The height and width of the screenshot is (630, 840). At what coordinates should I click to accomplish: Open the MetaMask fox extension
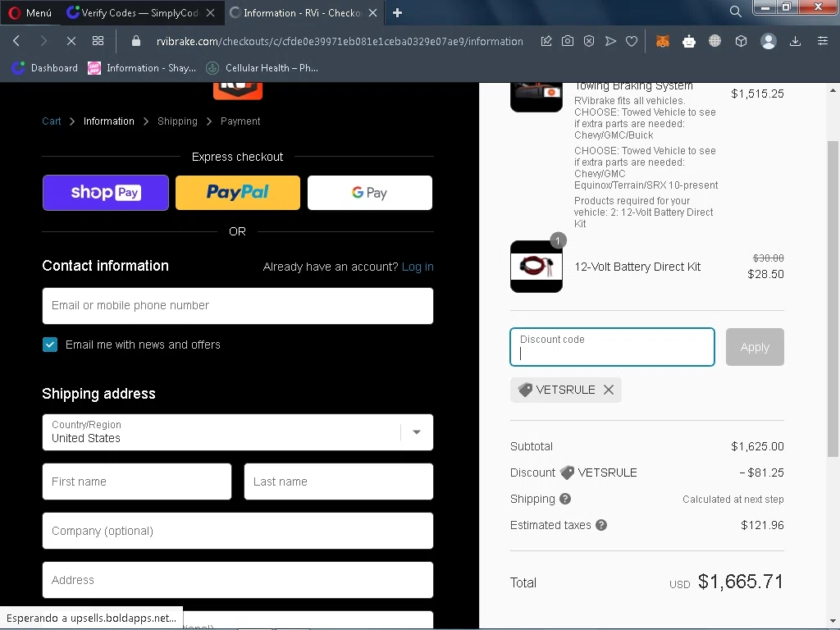663,41
